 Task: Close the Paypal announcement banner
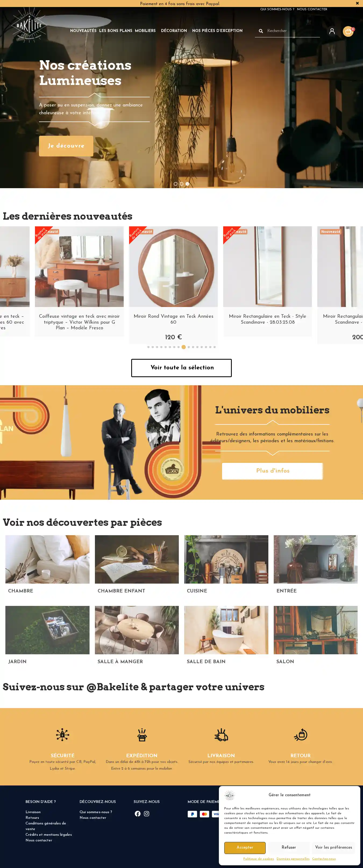pos(357,3)
